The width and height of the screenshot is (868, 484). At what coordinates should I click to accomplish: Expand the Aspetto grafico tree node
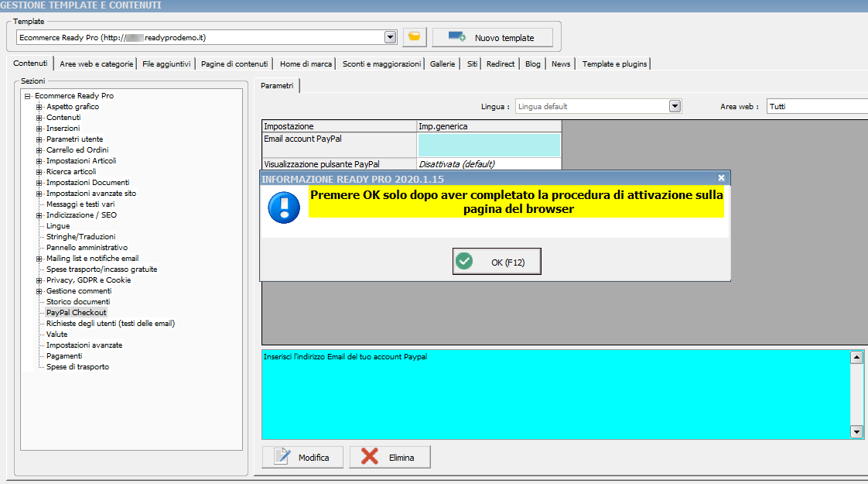[39, 107]
